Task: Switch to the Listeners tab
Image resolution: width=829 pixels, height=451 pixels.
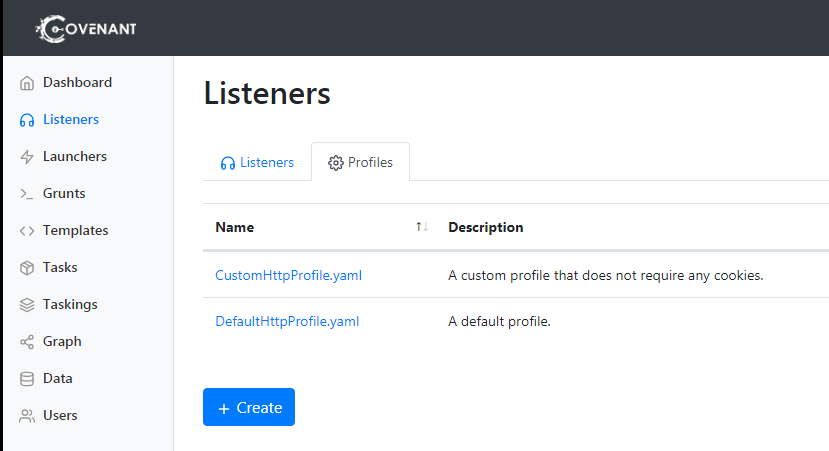Action: coord(257,162)
